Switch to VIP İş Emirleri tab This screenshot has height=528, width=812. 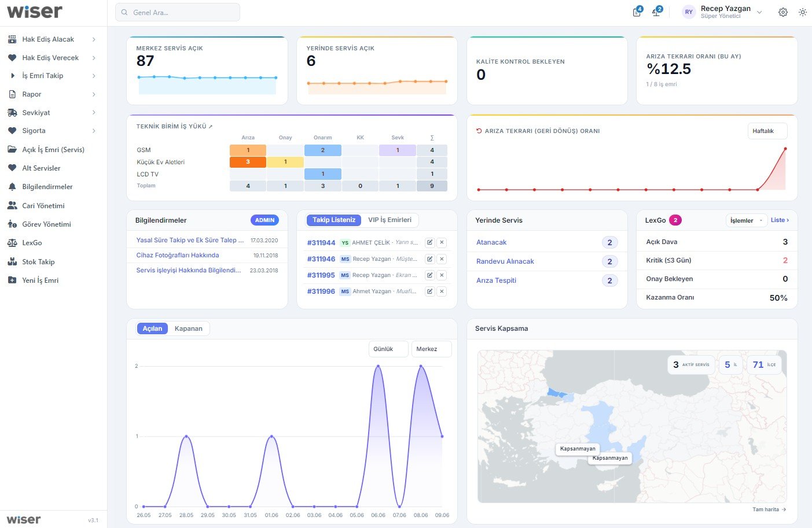(x=390, y=220)
